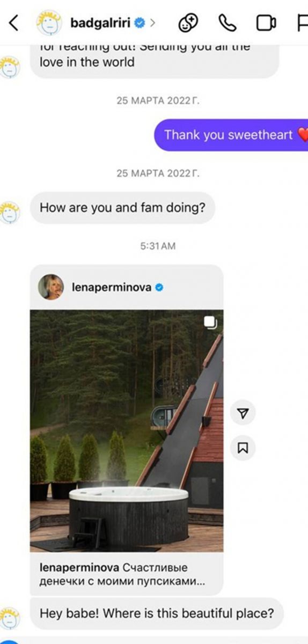Start a voice call with phone icon
This screenshot has height=644, width=308.
pyautogui.click(x=228, y=23)
